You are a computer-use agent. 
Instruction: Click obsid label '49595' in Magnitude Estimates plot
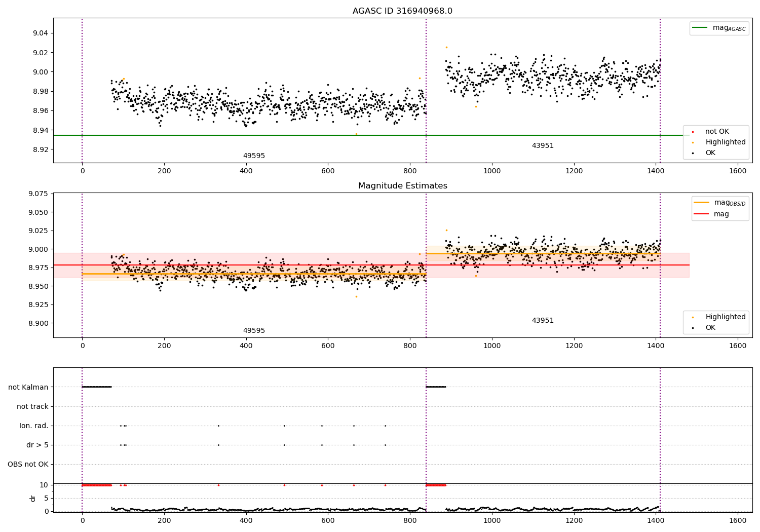(x=254, y=331)
